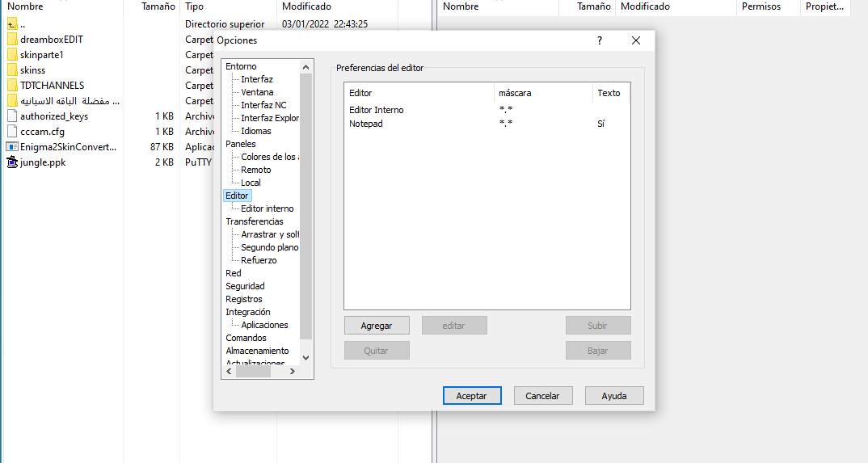Go to parent directory icon
The height and width of the screenshot is (463, 868).
click(x=12, y=23)
